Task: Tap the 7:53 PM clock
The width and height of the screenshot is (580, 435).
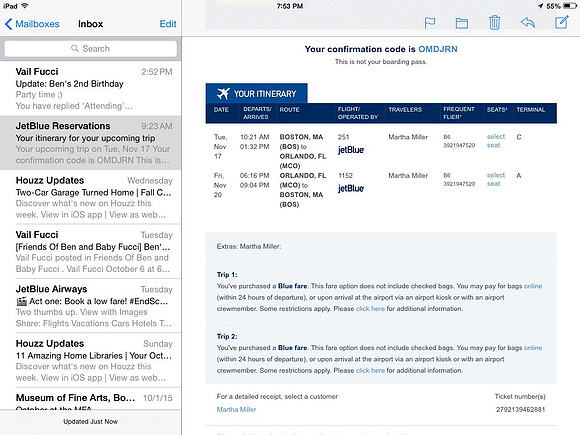Action: (x=290, y=6)
